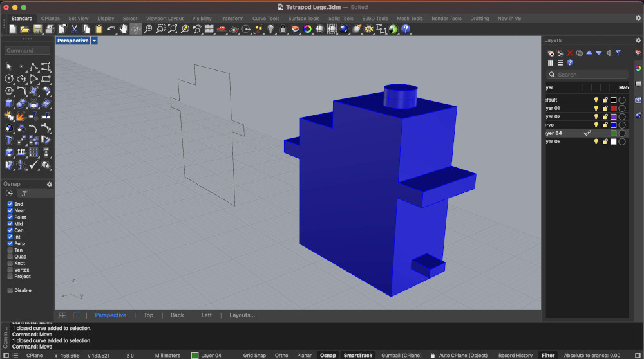Click the Print icon in toolbar
Viewport: 644px width, 359px height.
tap(50, 29)
